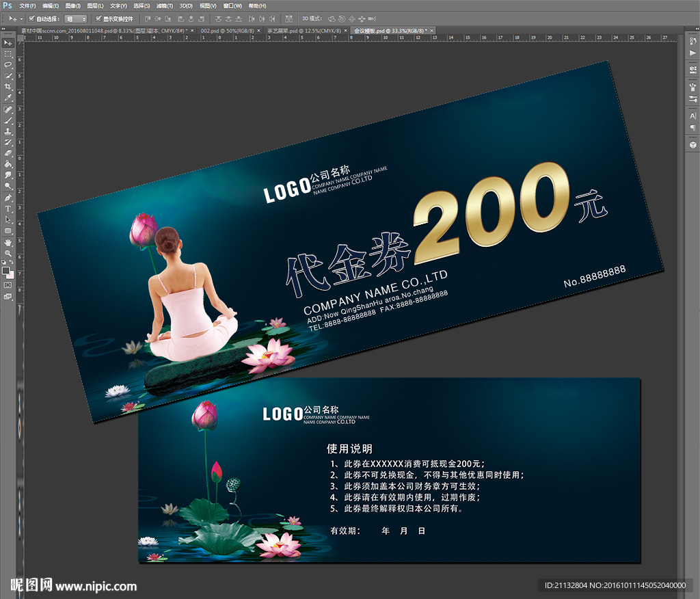Select the Dodge tool

pyautogui.click(x=8, y=186)
